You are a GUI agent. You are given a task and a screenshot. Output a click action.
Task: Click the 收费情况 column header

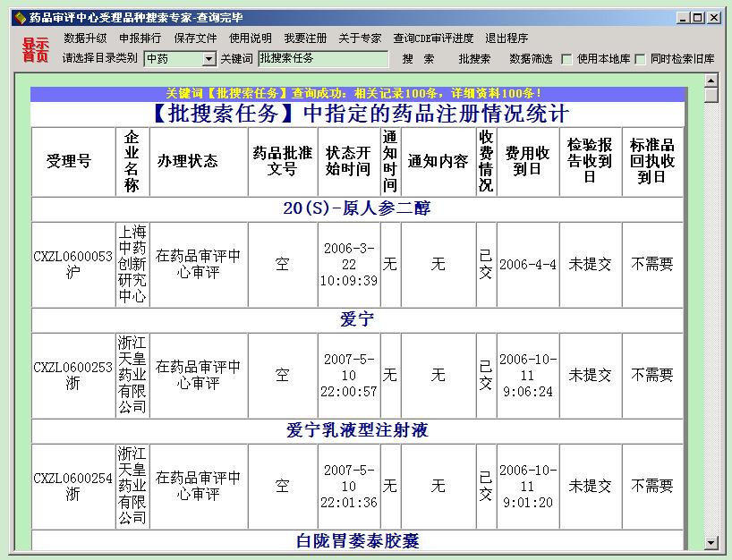pos(486,161)
